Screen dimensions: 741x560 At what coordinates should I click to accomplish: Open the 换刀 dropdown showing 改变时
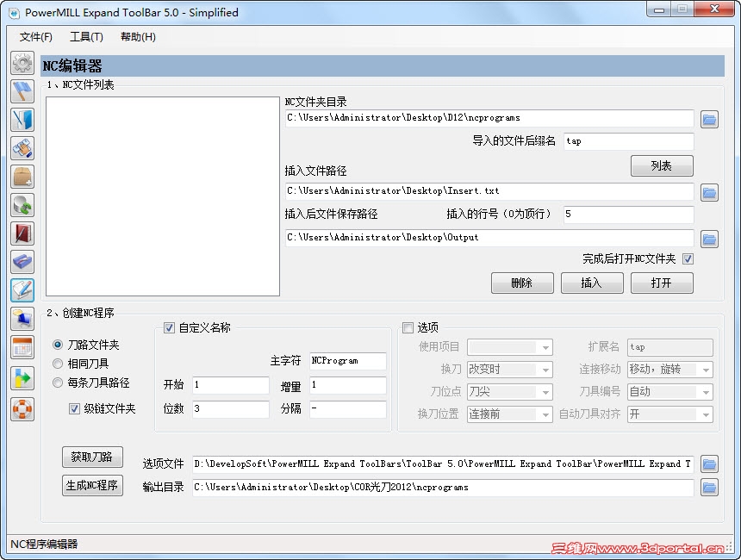pos(509,370)
